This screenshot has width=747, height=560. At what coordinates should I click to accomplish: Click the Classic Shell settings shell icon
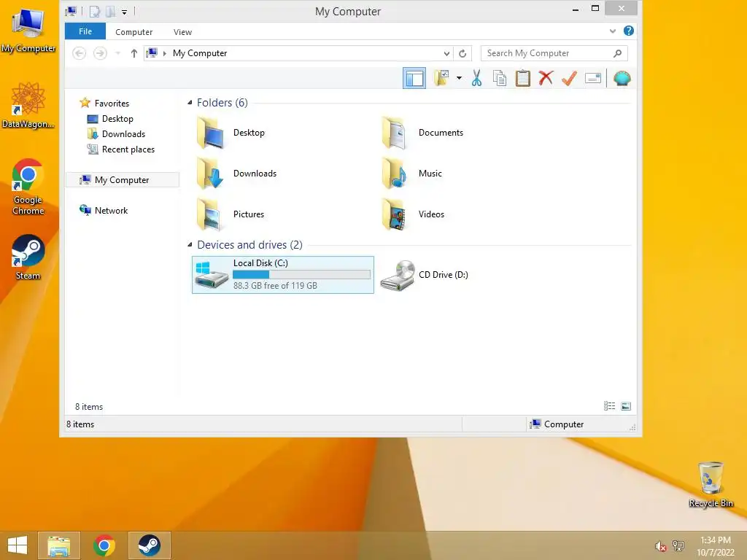tap(622, 78)
